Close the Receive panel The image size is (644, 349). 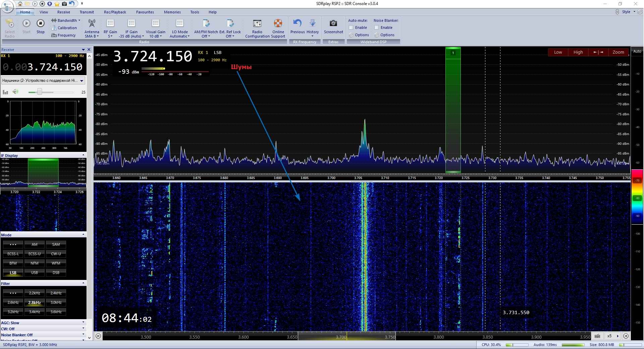tap(89, 50)
